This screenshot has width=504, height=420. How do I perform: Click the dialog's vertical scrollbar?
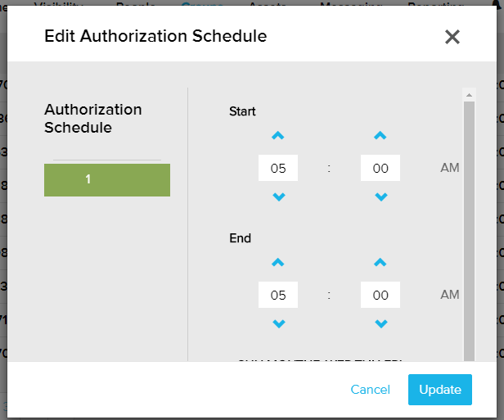coord(469,229)
